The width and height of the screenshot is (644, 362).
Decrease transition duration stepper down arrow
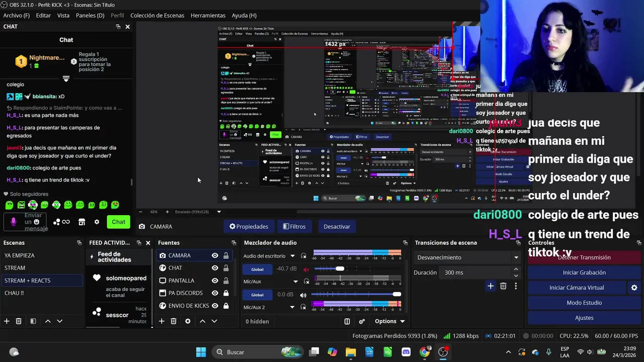point(516,276)
